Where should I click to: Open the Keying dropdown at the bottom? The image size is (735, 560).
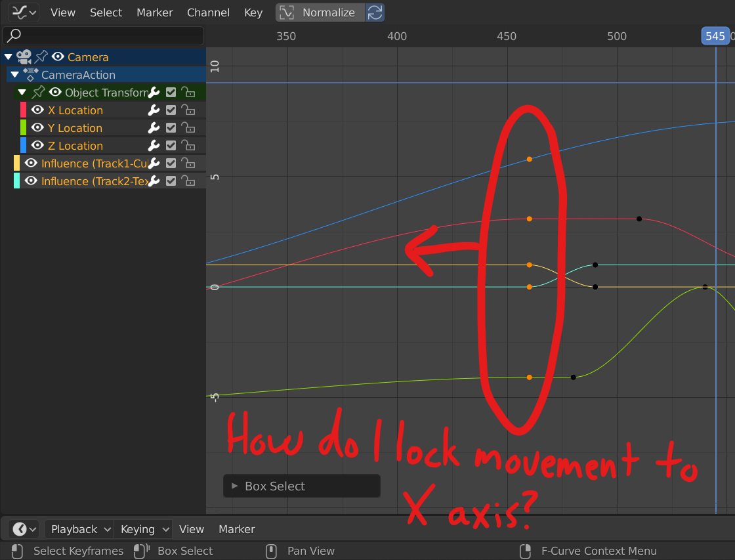pyautogui.click(x=143, y=529)
